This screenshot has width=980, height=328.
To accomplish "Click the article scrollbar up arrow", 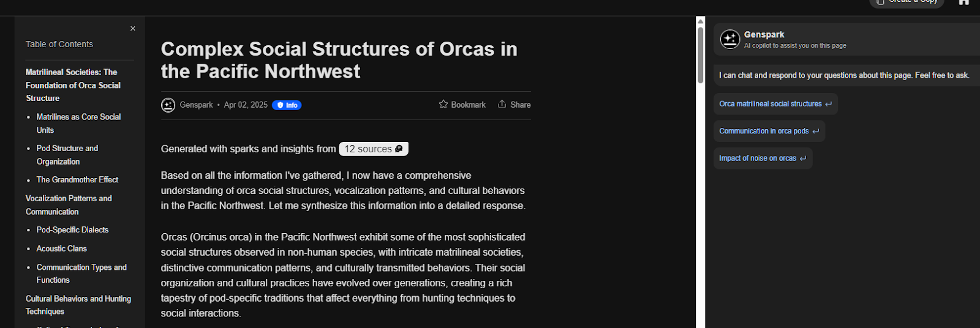I will click(x=701, y=21).
